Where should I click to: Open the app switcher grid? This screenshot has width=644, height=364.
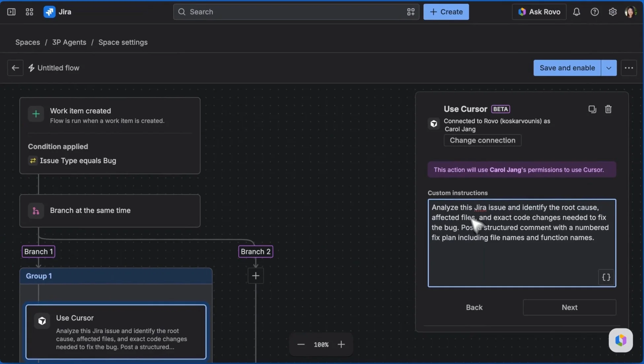(29, 12)
